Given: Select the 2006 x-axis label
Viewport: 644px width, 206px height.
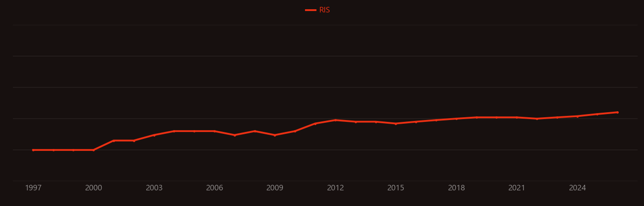Looking at the screenshot, I should click(214, 188).
